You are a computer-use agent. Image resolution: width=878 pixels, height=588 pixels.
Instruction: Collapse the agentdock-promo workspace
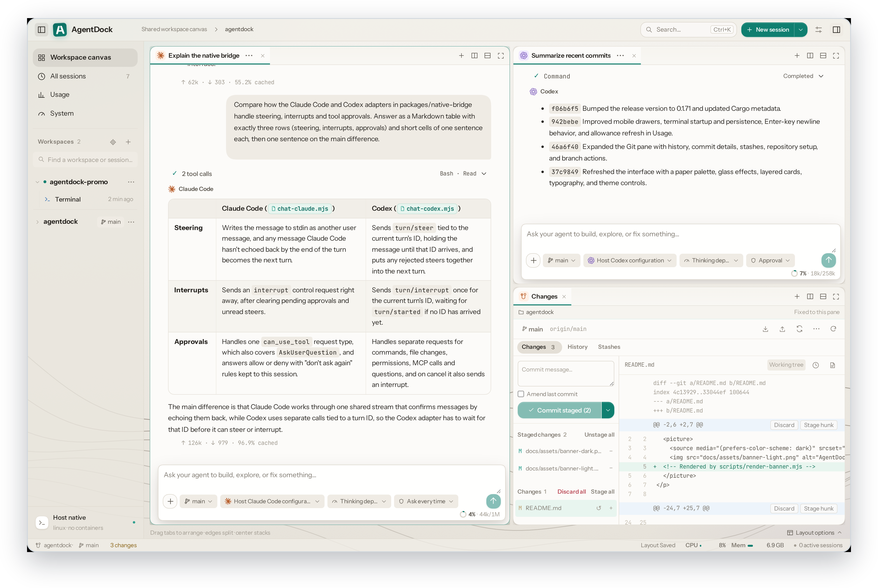[37, 182]
